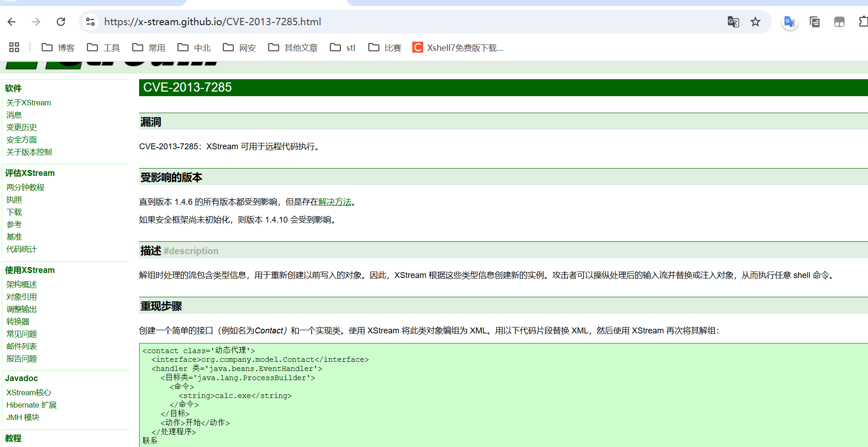Open the 代码统计 sidebar link
The width and height of the screenshot is (868, 447).
[22, 249]
